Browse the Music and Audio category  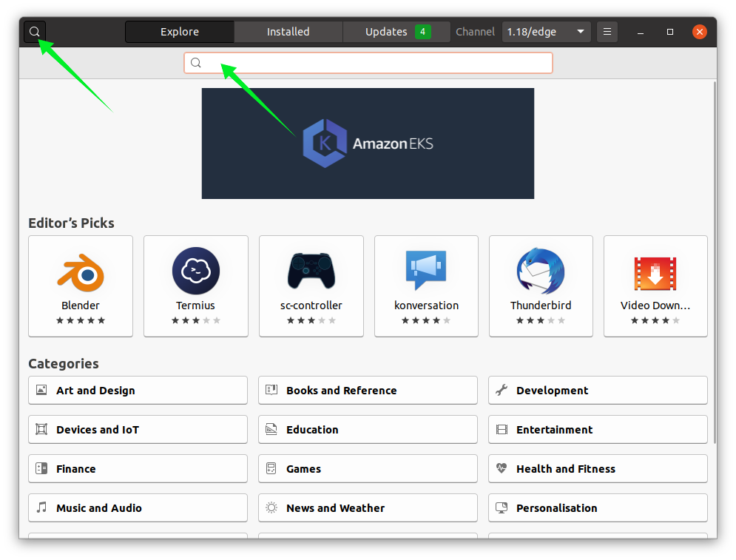pos(138,508)
